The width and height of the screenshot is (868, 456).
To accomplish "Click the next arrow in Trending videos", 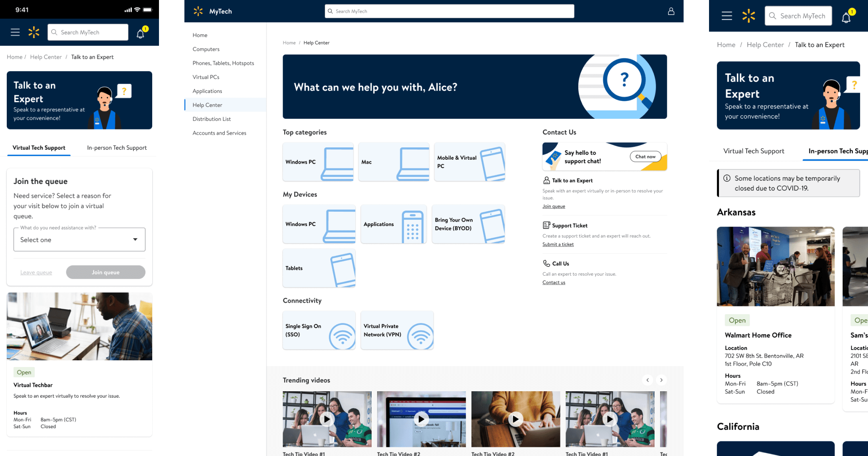I will coord(661,380).
